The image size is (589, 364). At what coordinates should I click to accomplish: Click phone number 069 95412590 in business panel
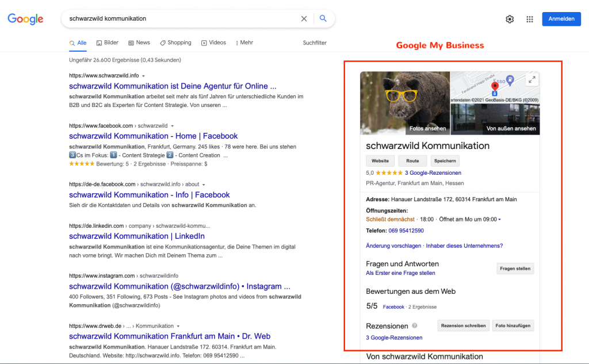click(406, 231)
